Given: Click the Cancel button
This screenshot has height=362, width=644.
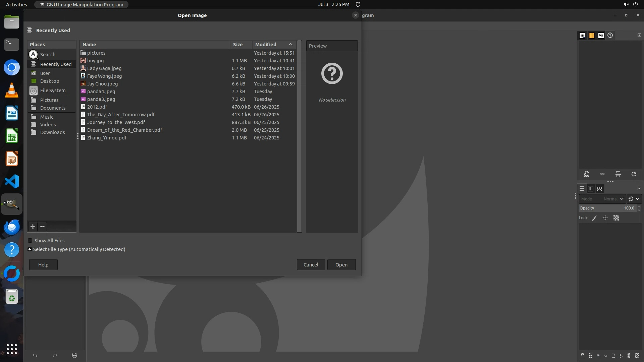Looking at the screenshot, I should (311, 265).
